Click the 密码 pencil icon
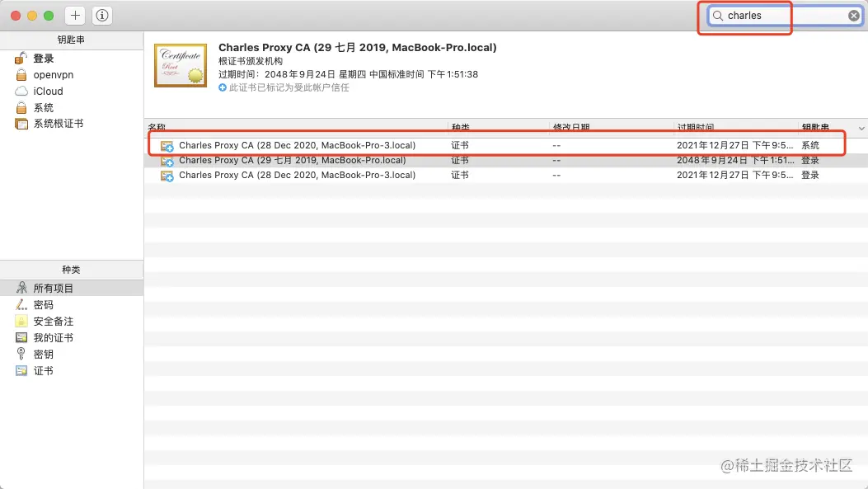Viewport: 868px width, 489px height. pyautogui.click(x=21, y=304)
